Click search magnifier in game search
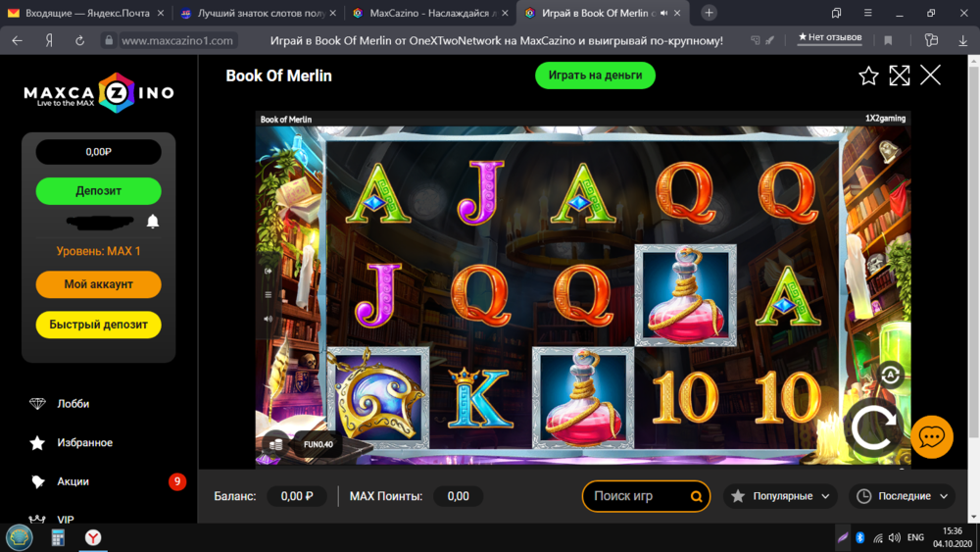This screenshot has height=552, width=980. coord(696,496)
